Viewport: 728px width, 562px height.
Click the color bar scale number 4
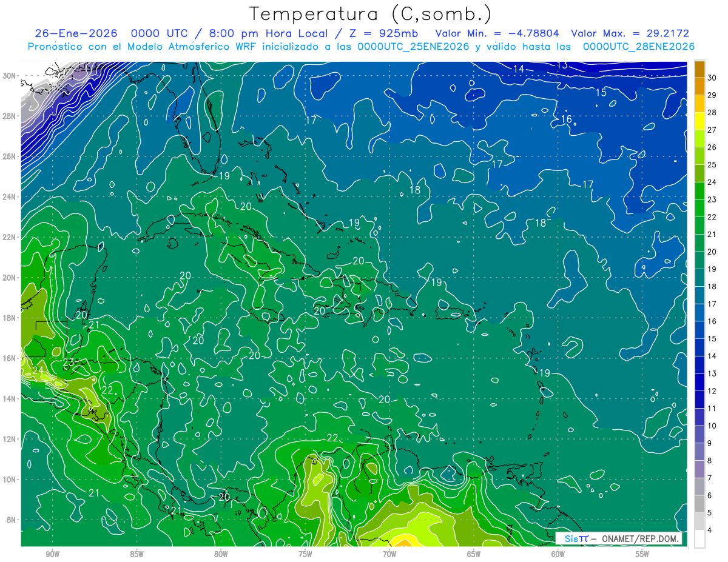tap(710, 530)
